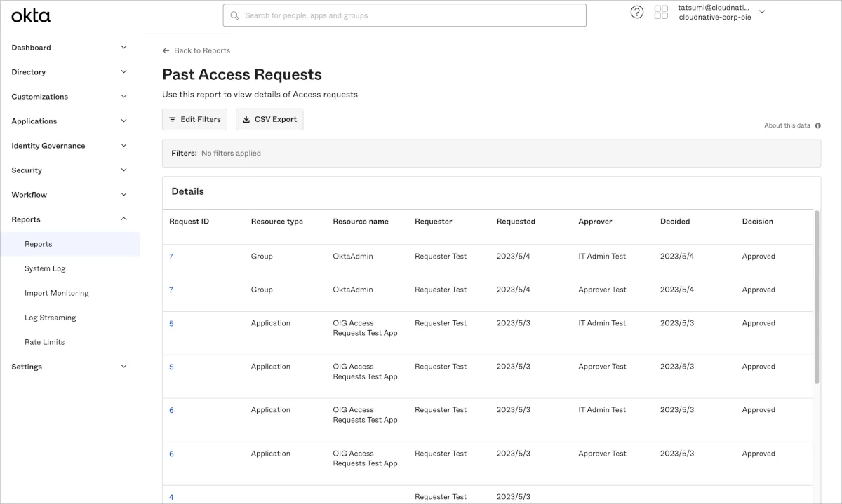
Task: Open System Log in sidebar
Action: (45, 268)
